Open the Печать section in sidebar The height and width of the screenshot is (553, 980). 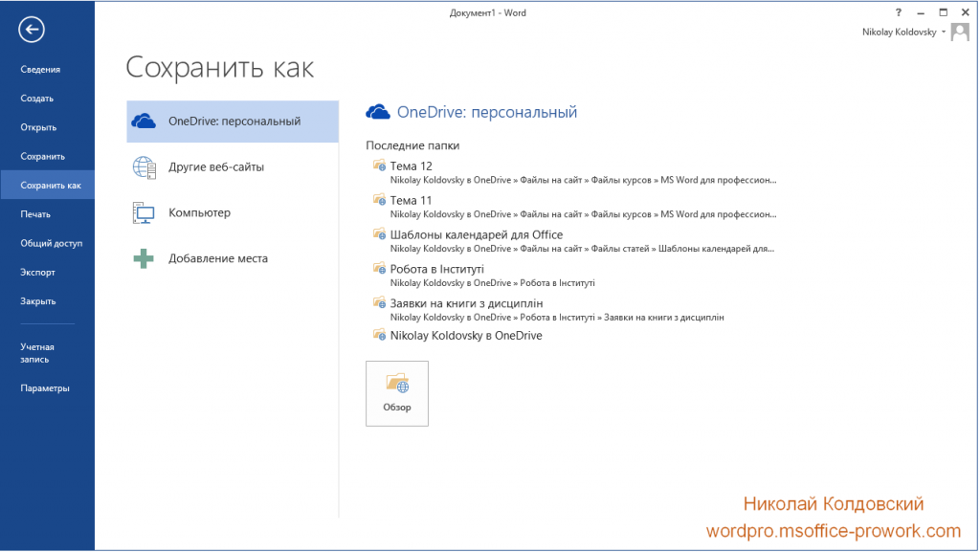tap(35, 214)
